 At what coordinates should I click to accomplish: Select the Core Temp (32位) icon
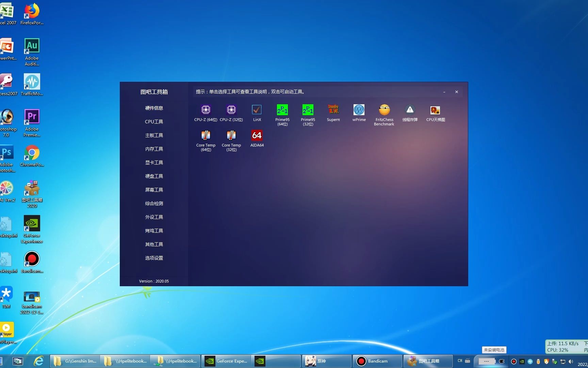point(231,136)
